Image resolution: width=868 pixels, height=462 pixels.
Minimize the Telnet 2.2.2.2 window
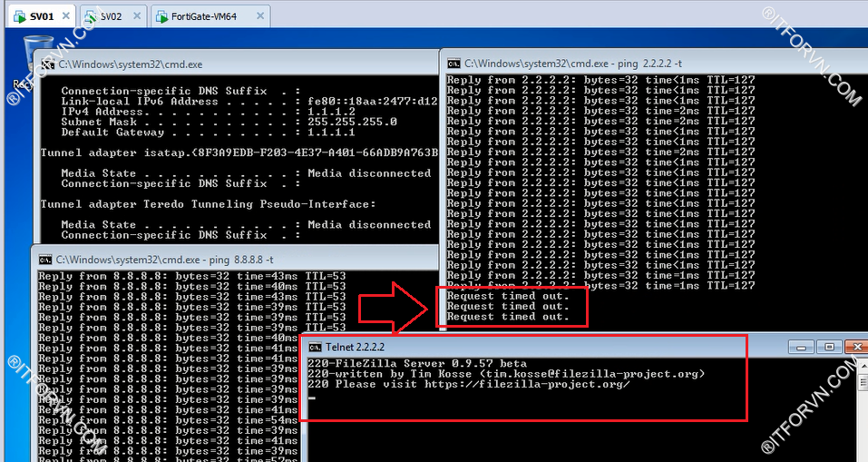pyautogui.click(x=800, y=347)
